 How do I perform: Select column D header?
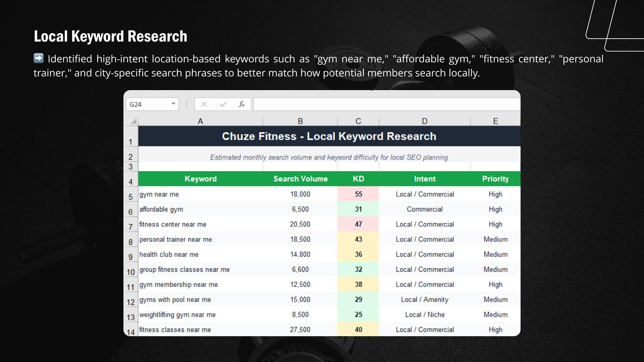click(425, 121)
